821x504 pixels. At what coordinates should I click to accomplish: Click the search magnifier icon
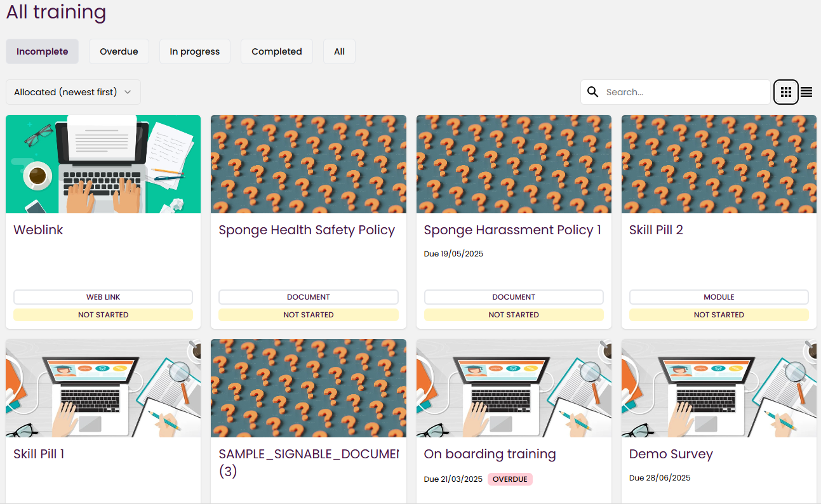coord(593,92)
